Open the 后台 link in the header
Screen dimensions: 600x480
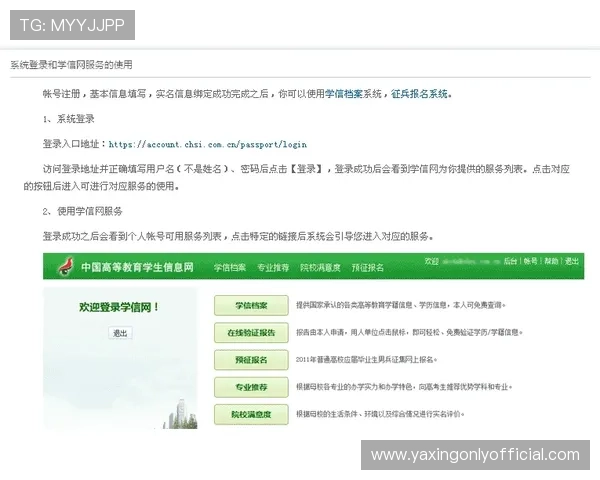(x=510, y=261)
